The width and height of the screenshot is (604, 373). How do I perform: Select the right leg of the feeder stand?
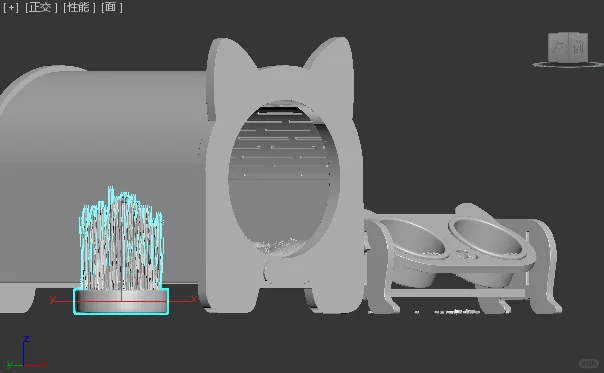point(544,266)
